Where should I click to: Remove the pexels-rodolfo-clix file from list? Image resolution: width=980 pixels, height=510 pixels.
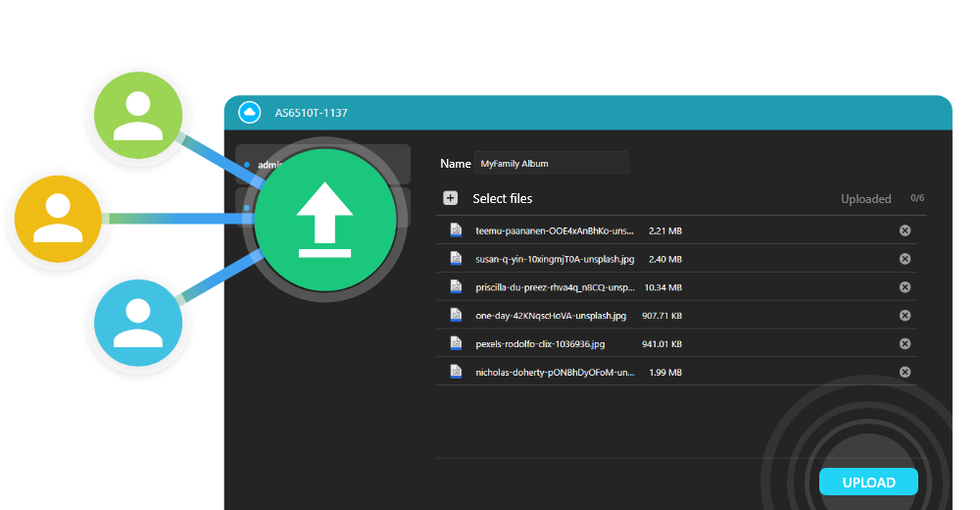click(905, 343)
